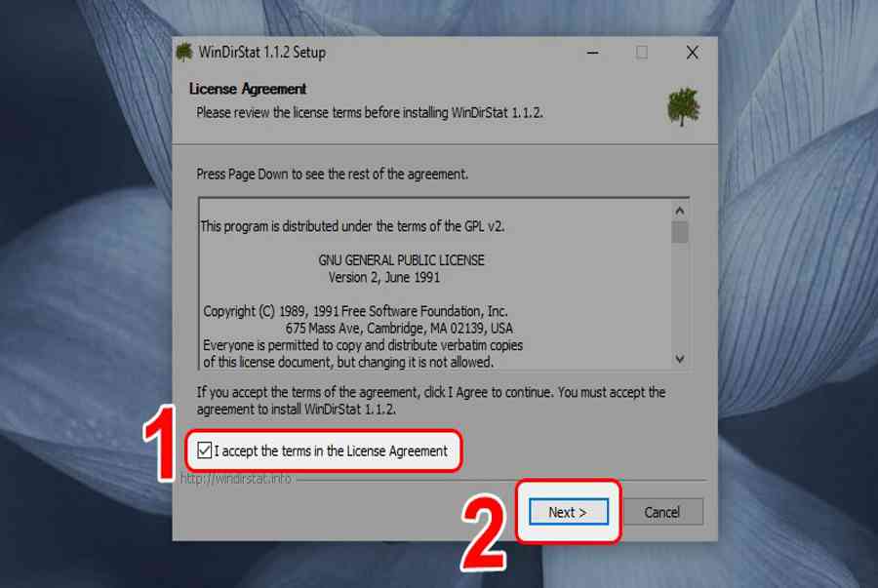This screenshot has height=588, width=878.
Task: Click the license scrollbar down arrow
Action: [x=680, y=359]
